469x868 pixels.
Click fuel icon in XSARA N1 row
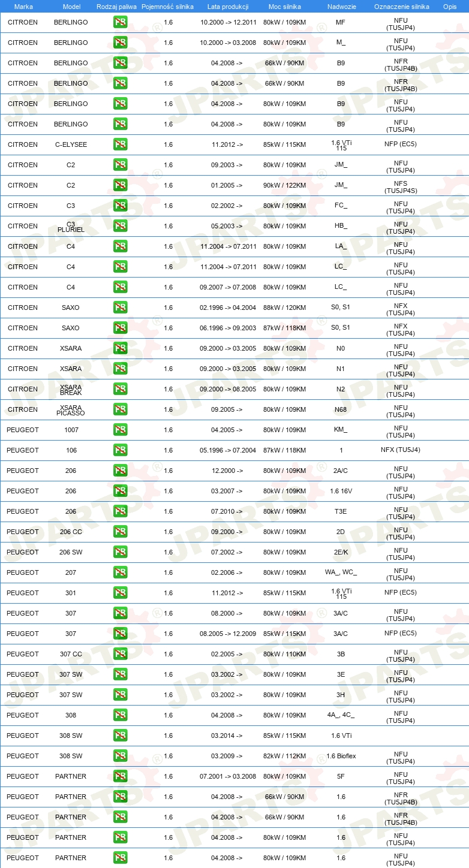pyautogui.click(x=120, y=369)
